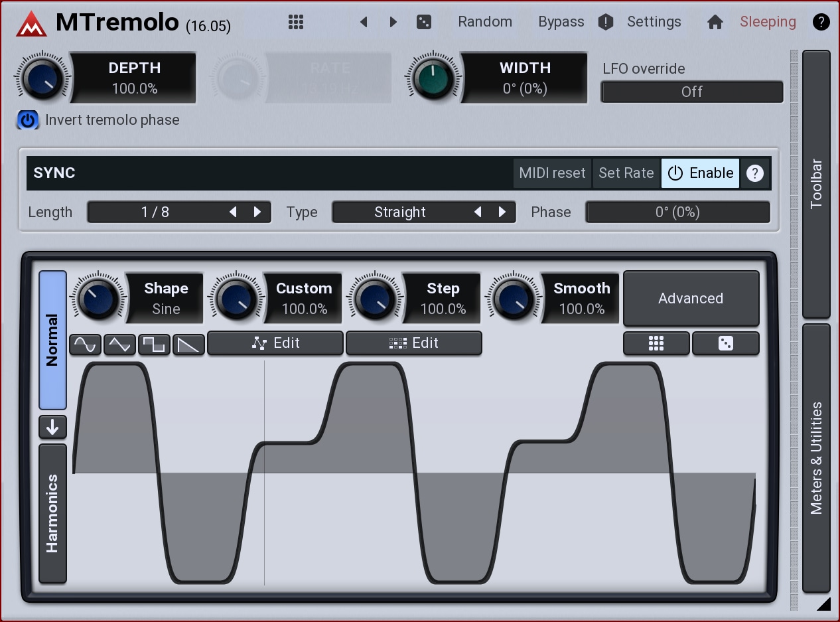Switch to the Harmonics tab
Image resolution: width=840 pixels, height=622 pixels.
52,513
